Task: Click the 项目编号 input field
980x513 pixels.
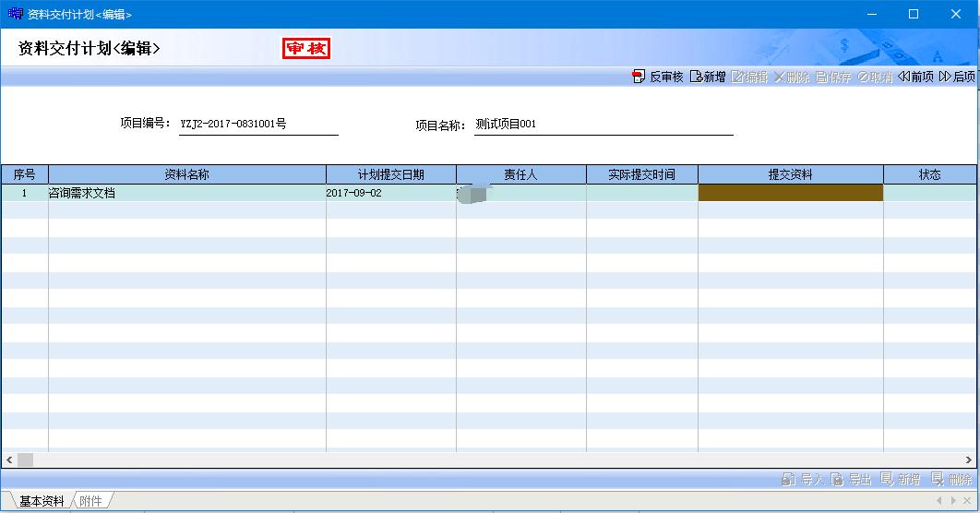Action: click(258, 125)
